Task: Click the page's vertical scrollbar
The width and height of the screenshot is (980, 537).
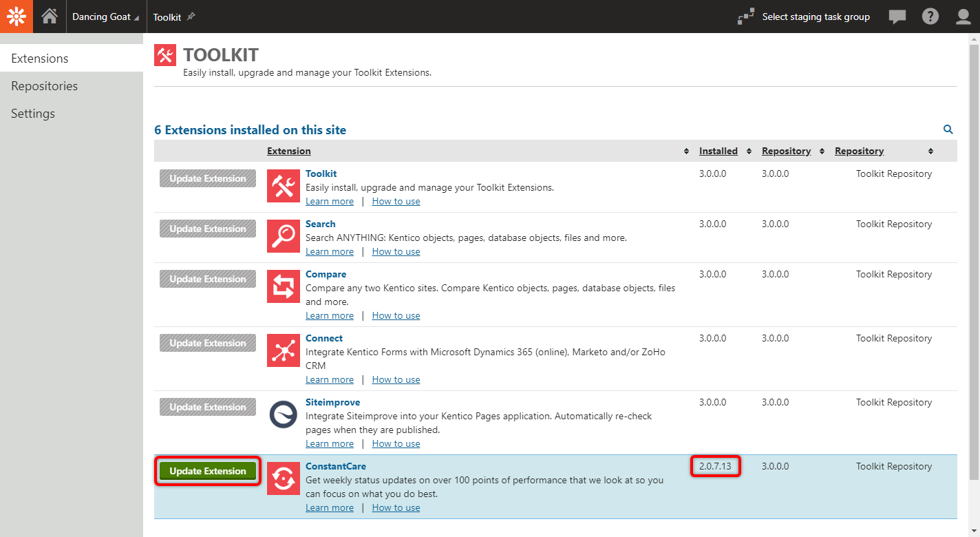Action: [x=974, y=262]
